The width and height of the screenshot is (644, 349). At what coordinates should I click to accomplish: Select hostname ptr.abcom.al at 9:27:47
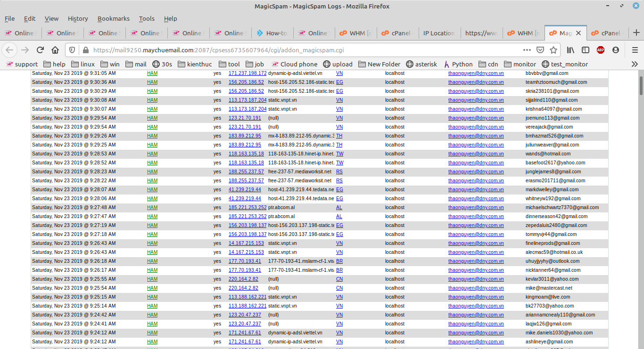(x=281, y=216)
